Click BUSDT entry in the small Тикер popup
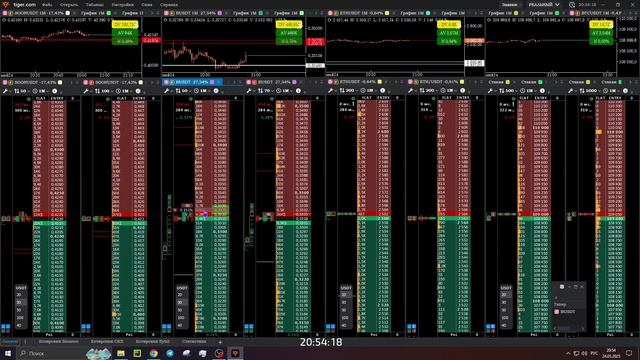Screen dimensions: 640x360 (x=565, y=312)
